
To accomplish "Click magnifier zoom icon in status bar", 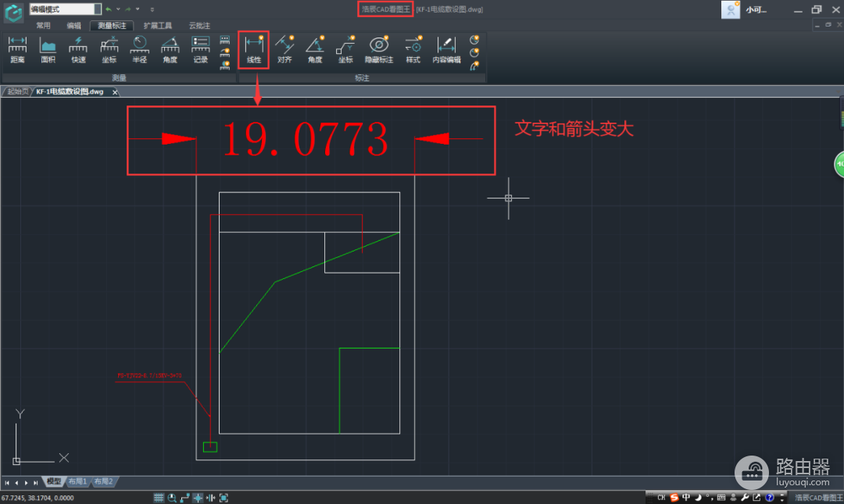I will pyautogui.click(x=172, y=498).
